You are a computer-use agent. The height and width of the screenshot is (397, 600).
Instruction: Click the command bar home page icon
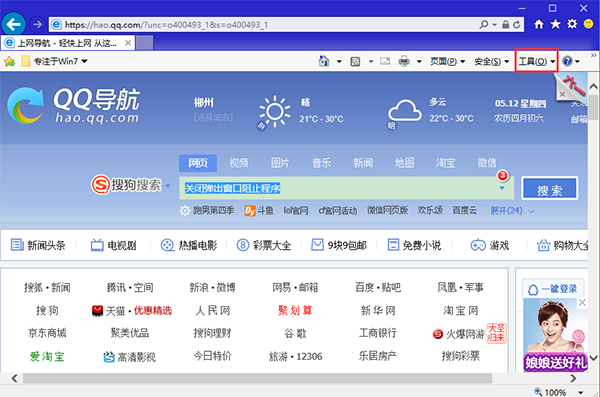[x=324, y=61]
